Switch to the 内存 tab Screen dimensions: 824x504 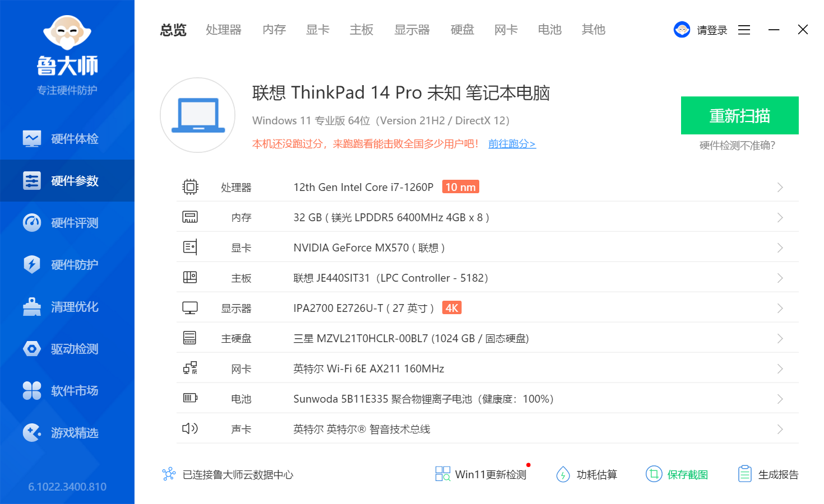274,30
